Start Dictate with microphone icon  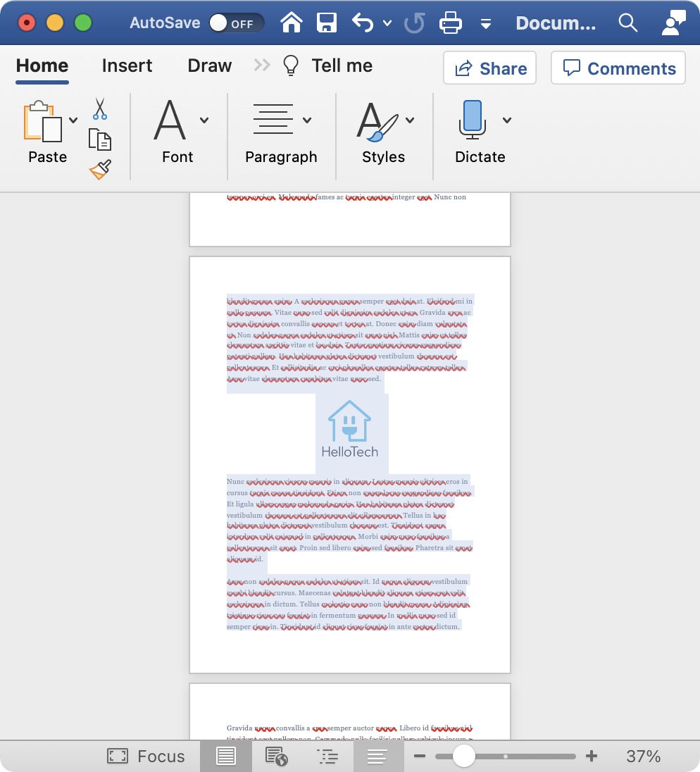coord(473,120)
